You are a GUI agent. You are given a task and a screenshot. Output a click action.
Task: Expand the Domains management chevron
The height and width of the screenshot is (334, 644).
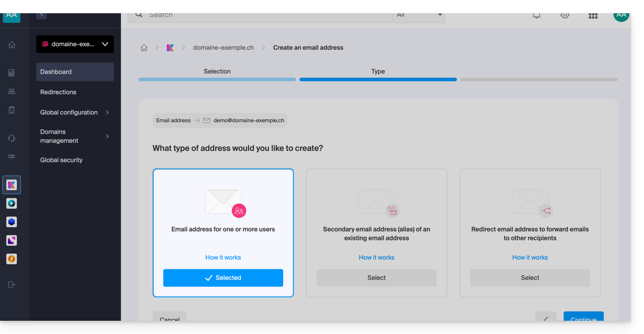[107, 136]
